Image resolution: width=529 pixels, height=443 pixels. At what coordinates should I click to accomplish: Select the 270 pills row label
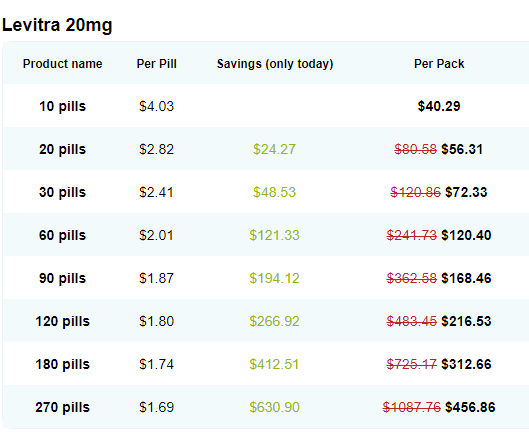tap(62, 407)
